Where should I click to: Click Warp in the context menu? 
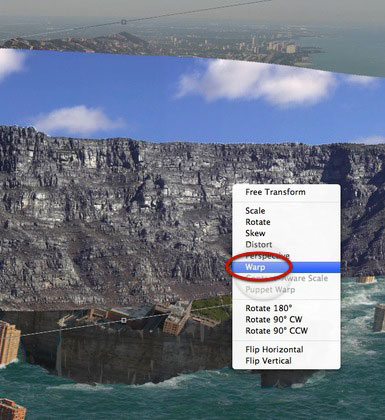point(286,267)
